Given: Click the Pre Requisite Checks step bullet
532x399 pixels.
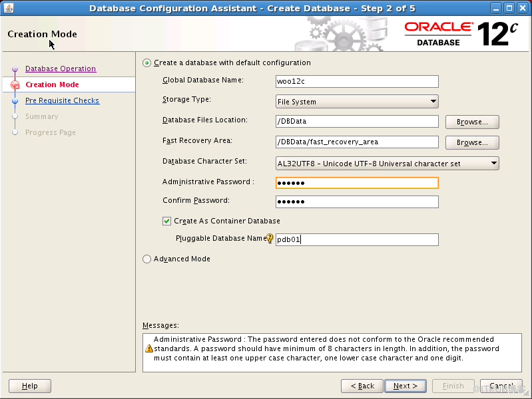Looking at the screenshot, I should coord(15,100).
